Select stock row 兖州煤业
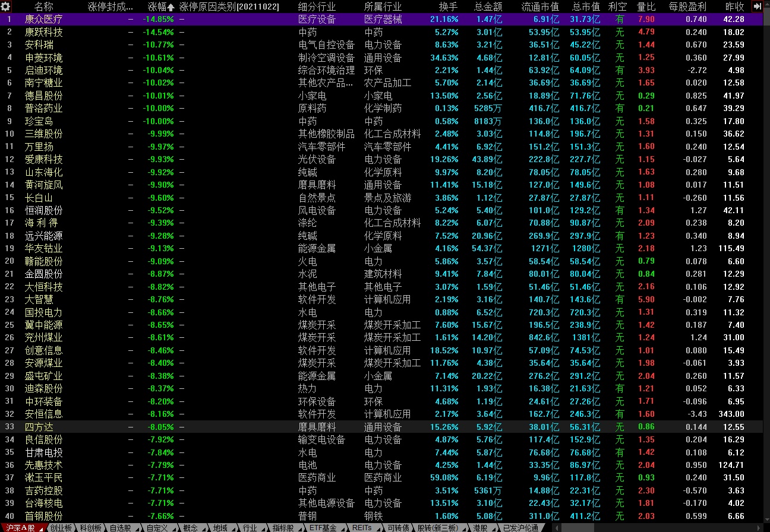This screenshot has height=532, width=770. click(x=381, y=337)
